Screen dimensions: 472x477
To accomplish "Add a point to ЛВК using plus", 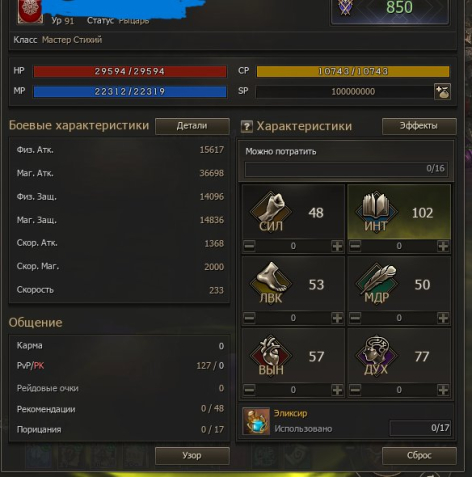I will tap(337, 318).
